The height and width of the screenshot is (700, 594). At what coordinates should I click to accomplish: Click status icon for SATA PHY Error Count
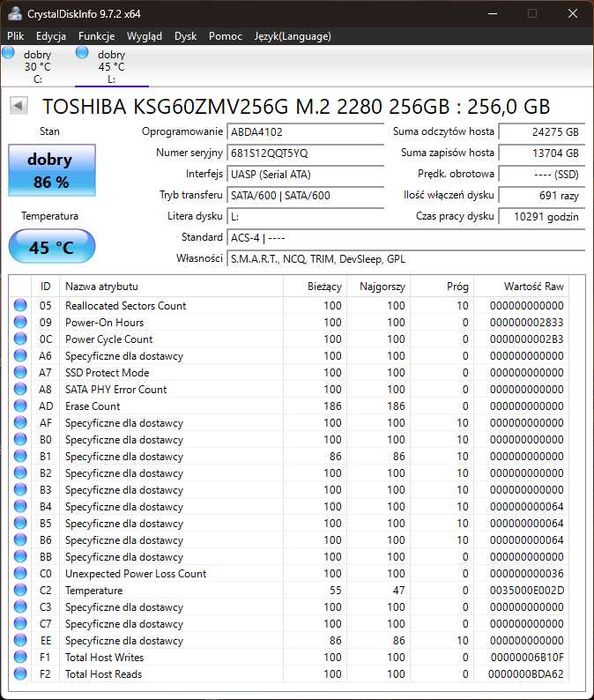click(x=20, y=389)
